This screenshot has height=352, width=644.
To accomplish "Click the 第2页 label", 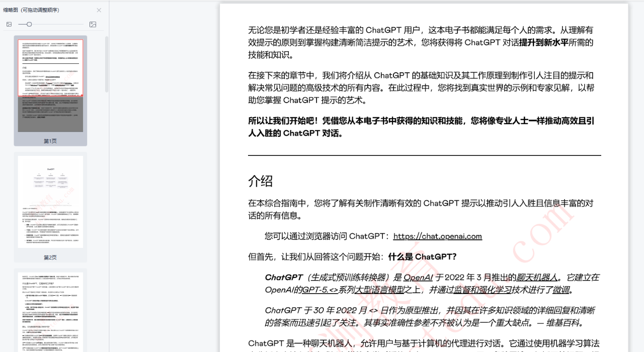I will pos(50,257).
